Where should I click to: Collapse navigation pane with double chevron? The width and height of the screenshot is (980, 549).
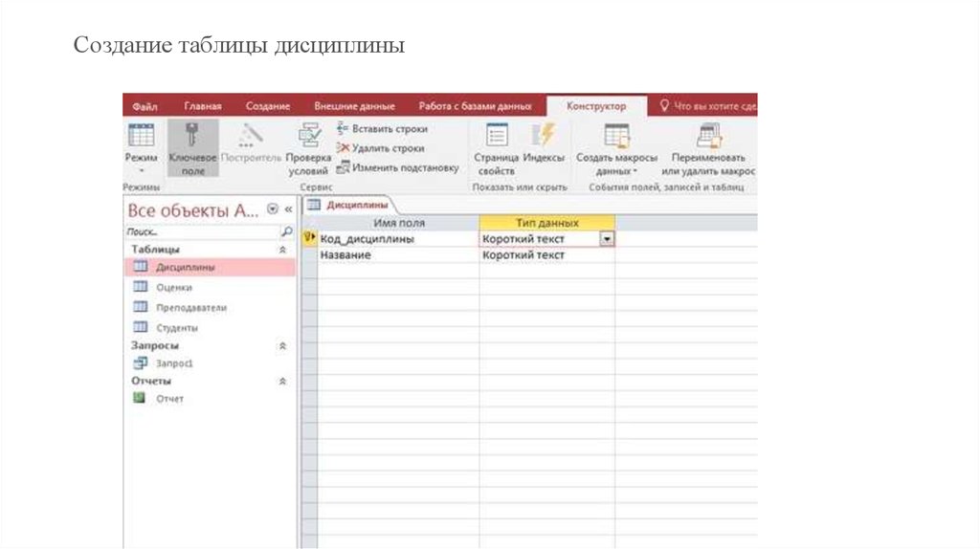pos(288,209)
